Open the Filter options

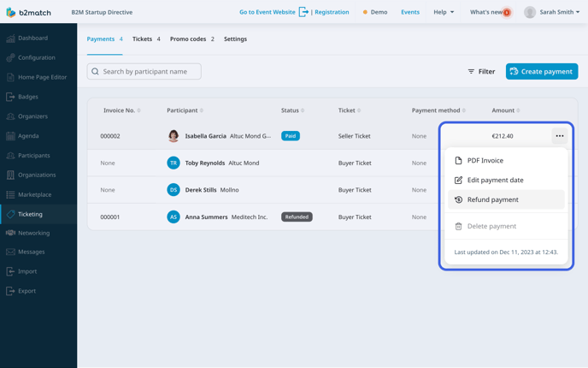pyautogui.click(x=481, y=72)
